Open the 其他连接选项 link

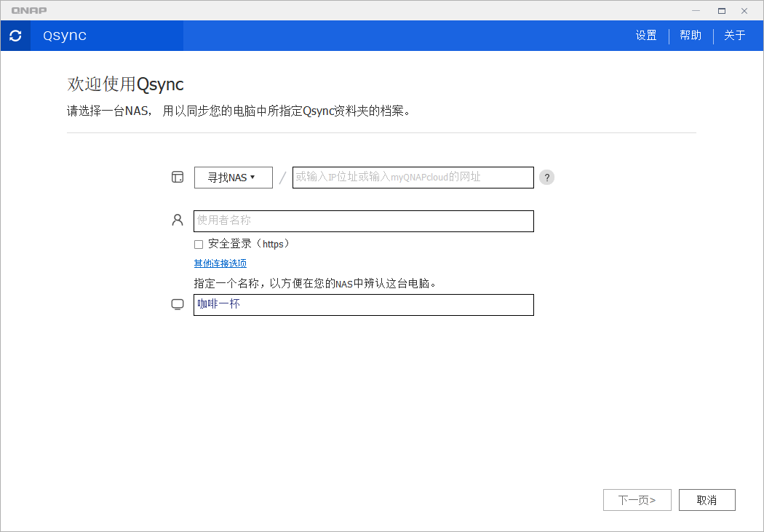[220, 263]
